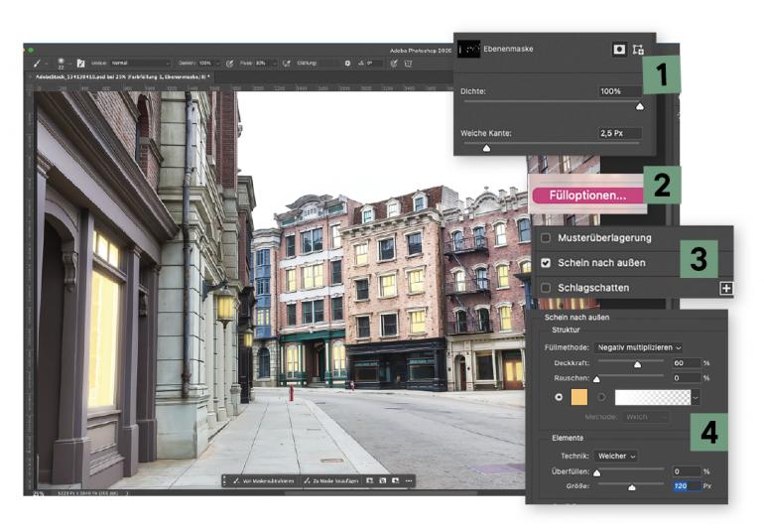Open the Füllmethode Negativ multiplizieren dropdown
Screen dimensions: 764x532
pos(639,347)
